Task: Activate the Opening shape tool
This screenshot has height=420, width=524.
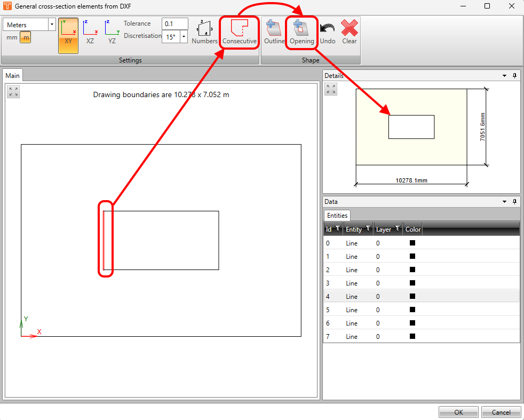Action: click(301, 32)
